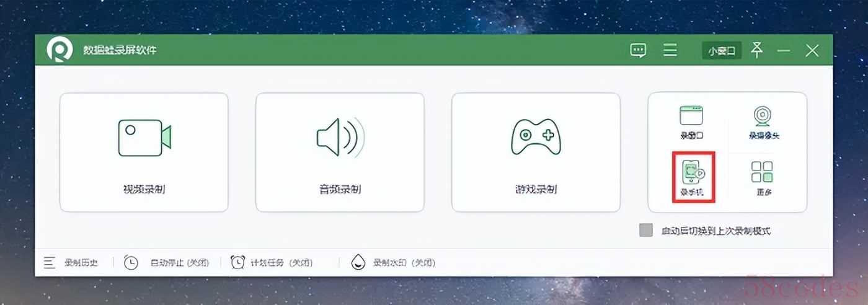Choose the 游戏录制 game recording card
Viewport: 868px width, 305px height.
click(536, 152)
